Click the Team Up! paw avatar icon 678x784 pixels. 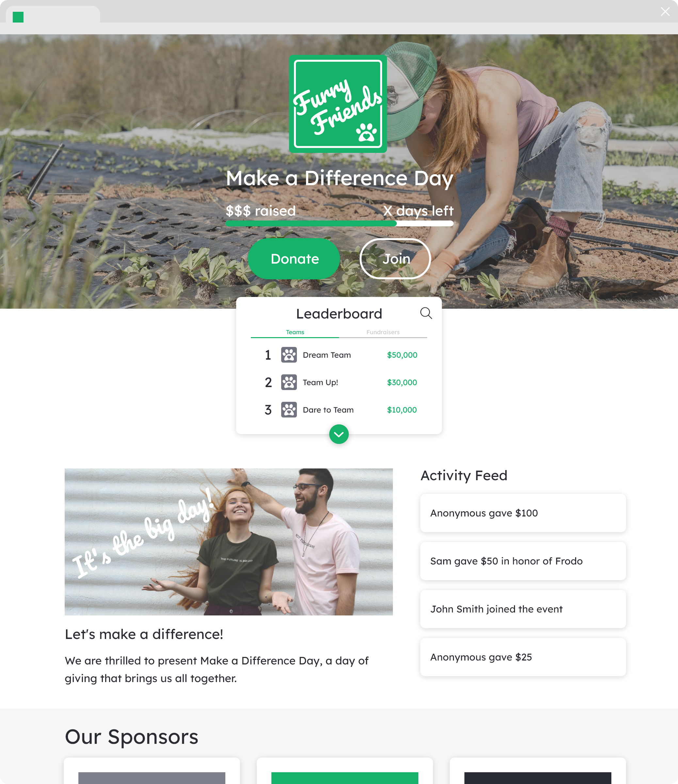[x=289, y=382]
